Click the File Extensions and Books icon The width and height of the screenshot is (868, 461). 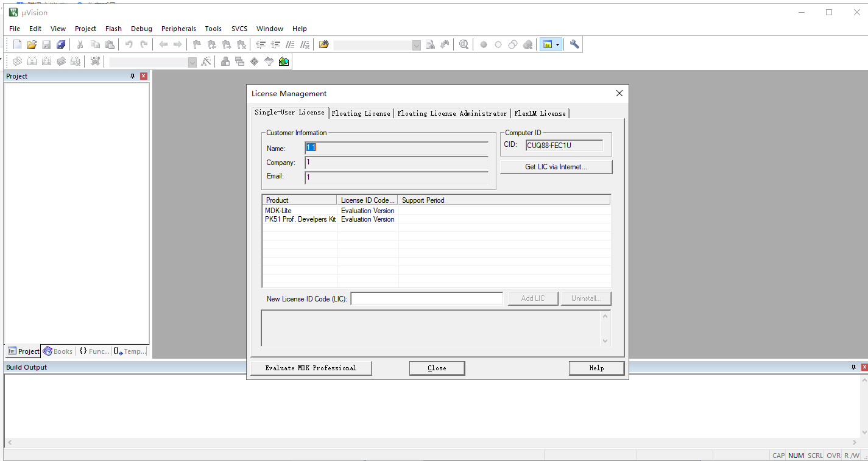click(225, 61)
